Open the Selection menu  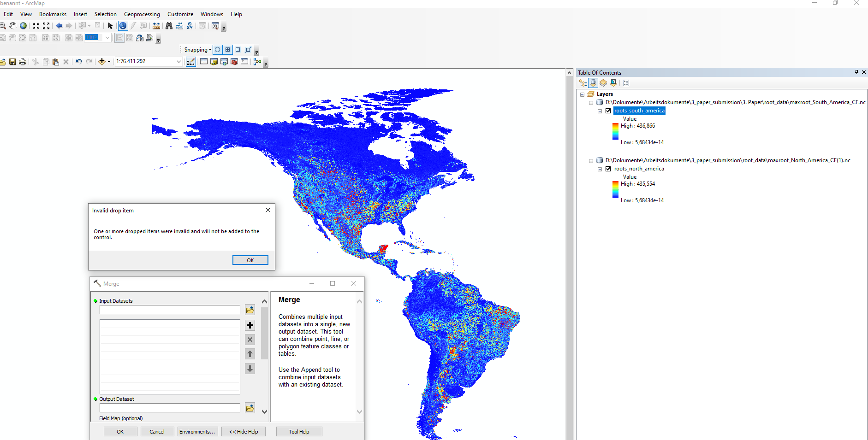click(106, 14)
